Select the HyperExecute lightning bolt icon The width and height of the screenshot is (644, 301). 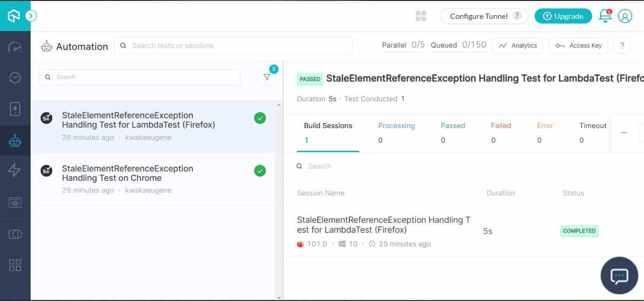15,171
